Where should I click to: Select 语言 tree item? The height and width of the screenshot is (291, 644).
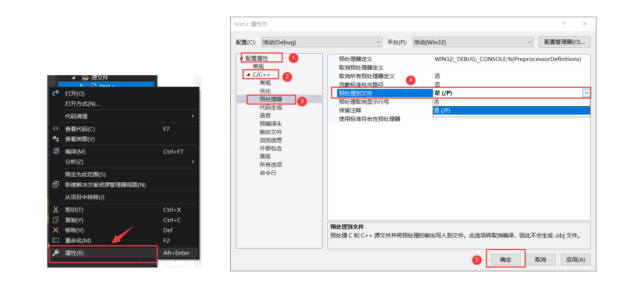265,116
